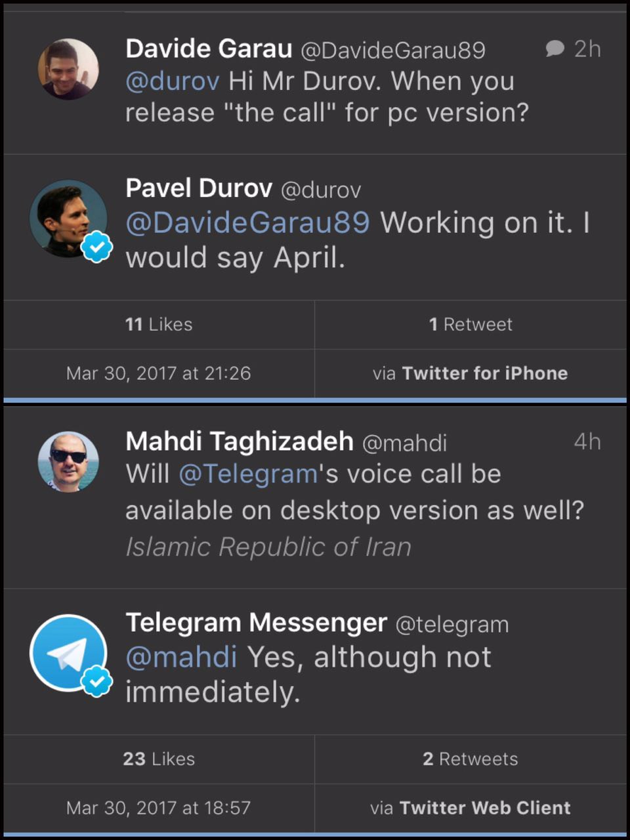Screen dimensions: 630x840
Task: View the 1 Retweet list
Action: pos(471,324)
